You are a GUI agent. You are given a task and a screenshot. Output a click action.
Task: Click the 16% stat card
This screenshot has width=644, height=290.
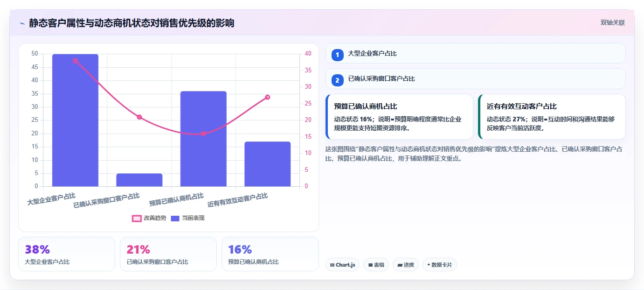(270, 254)
